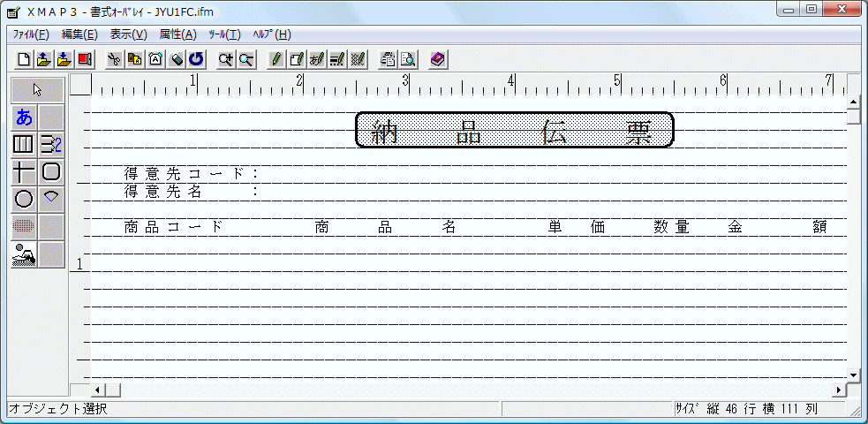Click the open folder with up arrow icon
This screenshot has height=424, width=868.
point(44,59)
